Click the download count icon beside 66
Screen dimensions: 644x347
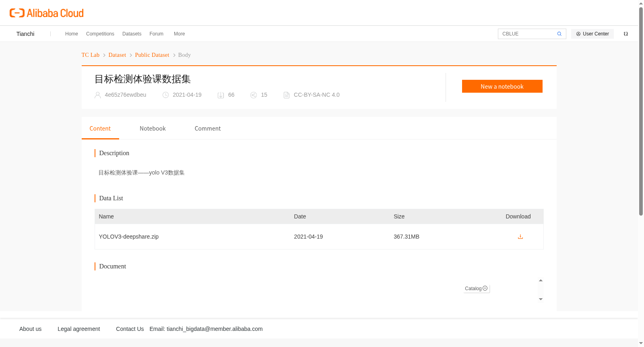(x=221, y=95)
